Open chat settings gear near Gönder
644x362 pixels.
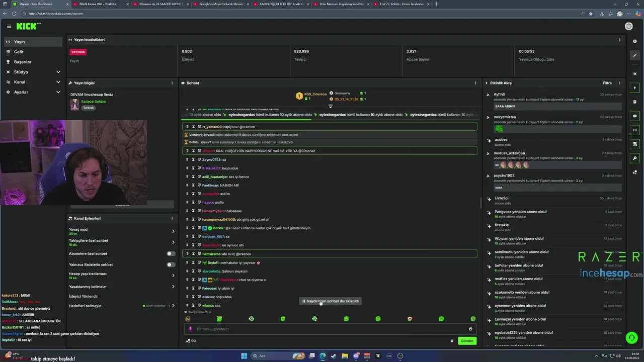click(x=452, y=341)
